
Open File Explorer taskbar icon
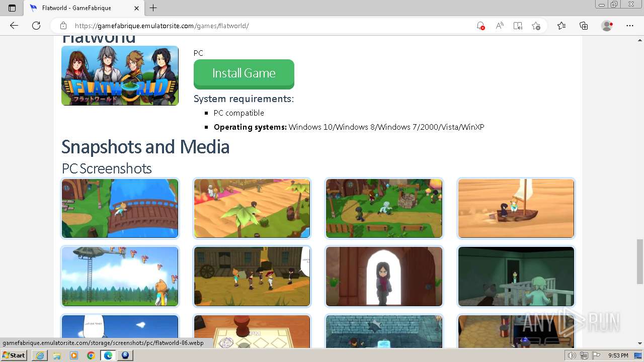57,355
